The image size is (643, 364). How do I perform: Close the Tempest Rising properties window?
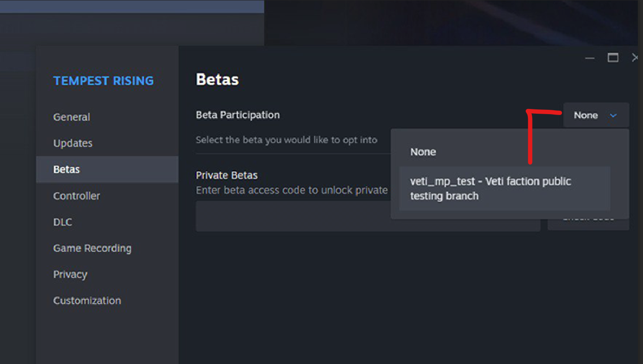click(x=634, y=58)
